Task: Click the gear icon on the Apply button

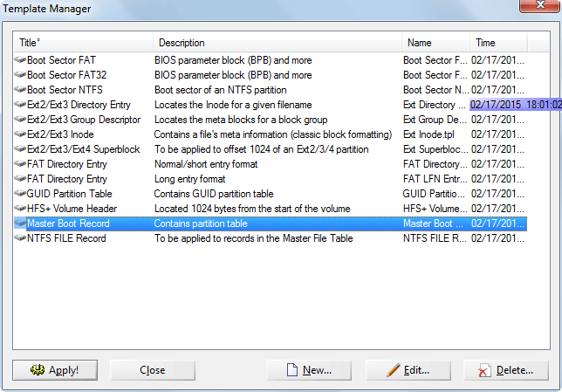Action: [38, 370]
